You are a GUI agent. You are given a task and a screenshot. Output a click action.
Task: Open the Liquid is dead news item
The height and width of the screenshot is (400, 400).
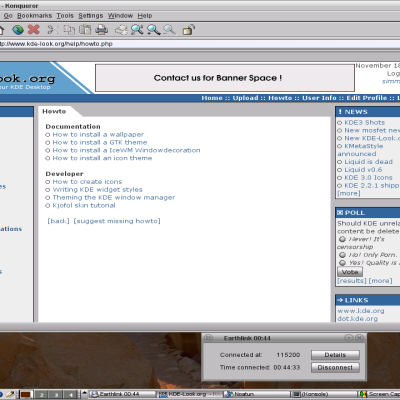[369, 162]
